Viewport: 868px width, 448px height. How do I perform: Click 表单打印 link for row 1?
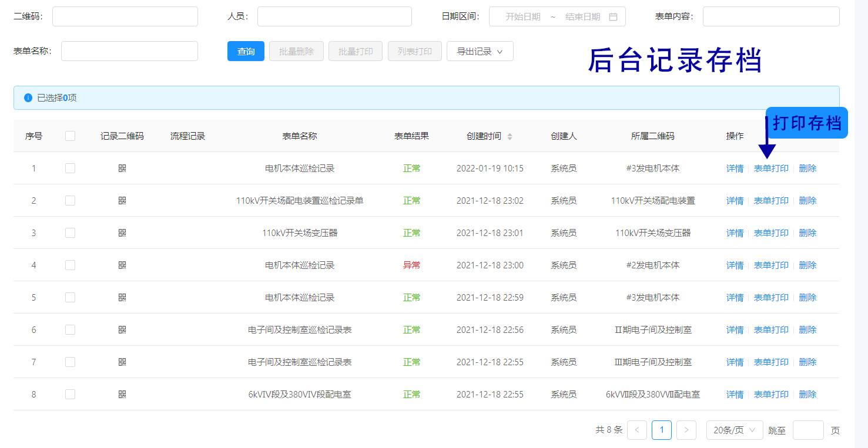click(771, 169)
